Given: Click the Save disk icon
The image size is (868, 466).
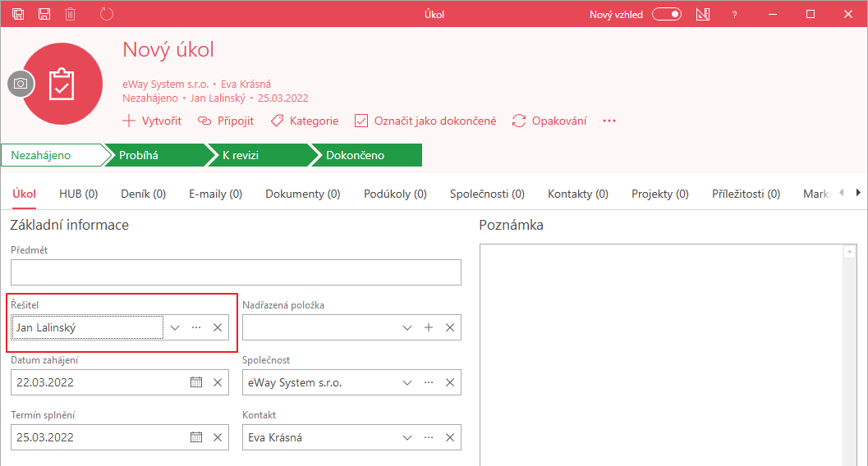Looking at the screenshot, I should [x=44, y=15].
